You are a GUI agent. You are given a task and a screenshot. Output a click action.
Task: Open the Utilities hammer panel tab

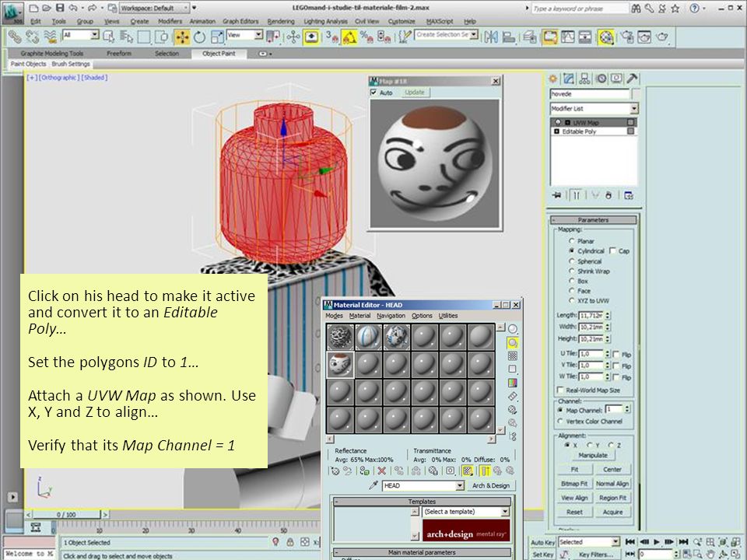[633, 79]
